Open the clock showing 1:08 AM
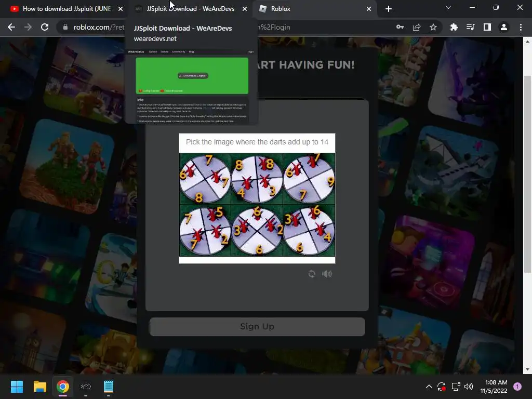Screen dimensions: 532x399 (x=494, y=387)
